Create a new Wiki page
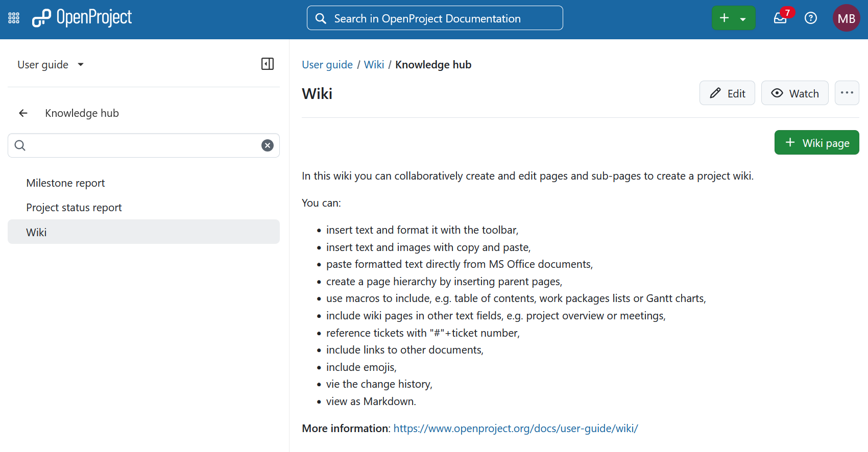868x452 pixels. click(816, 142)
